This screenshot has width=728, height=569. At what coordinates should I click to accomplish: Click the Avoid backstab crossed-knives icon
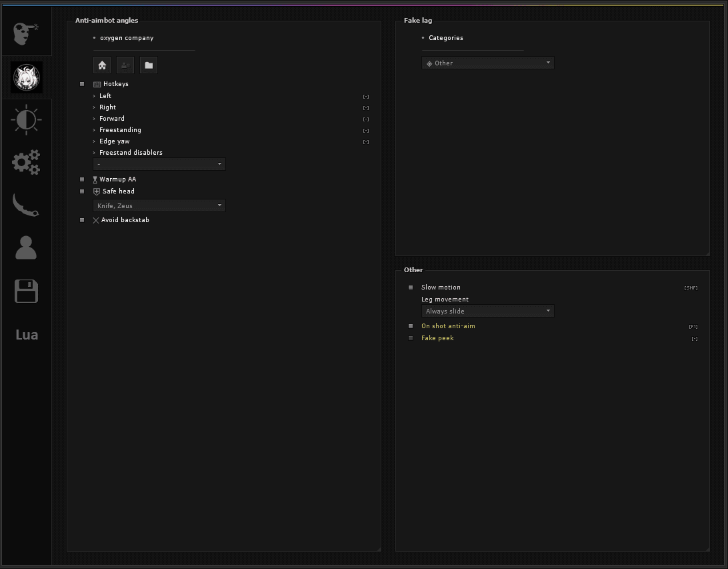pyautogui.click(x=96, y=220)
